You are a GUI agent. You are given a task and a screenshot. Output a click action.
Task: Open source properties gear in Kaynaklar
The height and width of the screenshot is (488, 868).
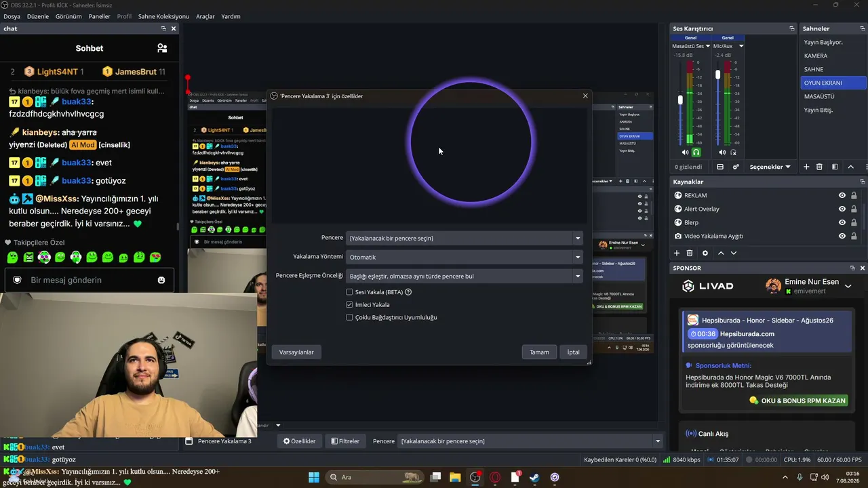(x=705, y=253)
